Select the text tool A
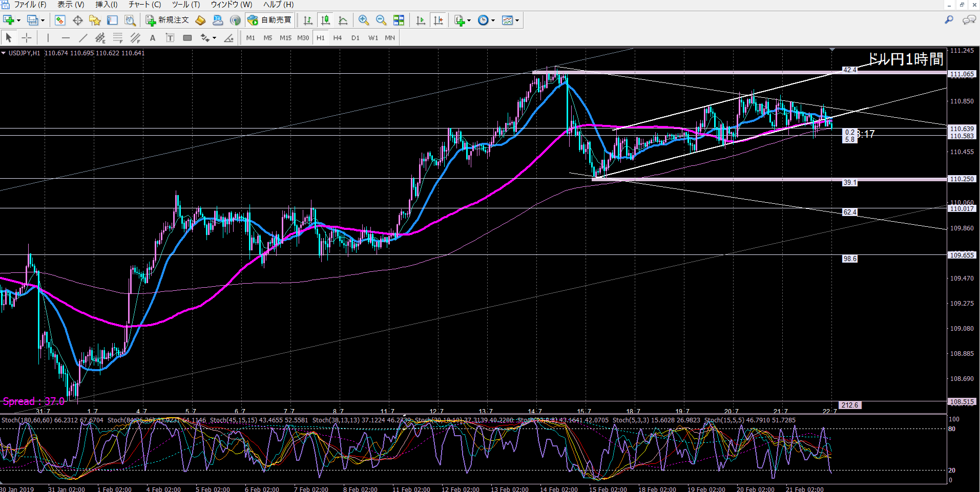Viewport: 980px width, 492px height. pyautogui.click(x=152, y=37)
